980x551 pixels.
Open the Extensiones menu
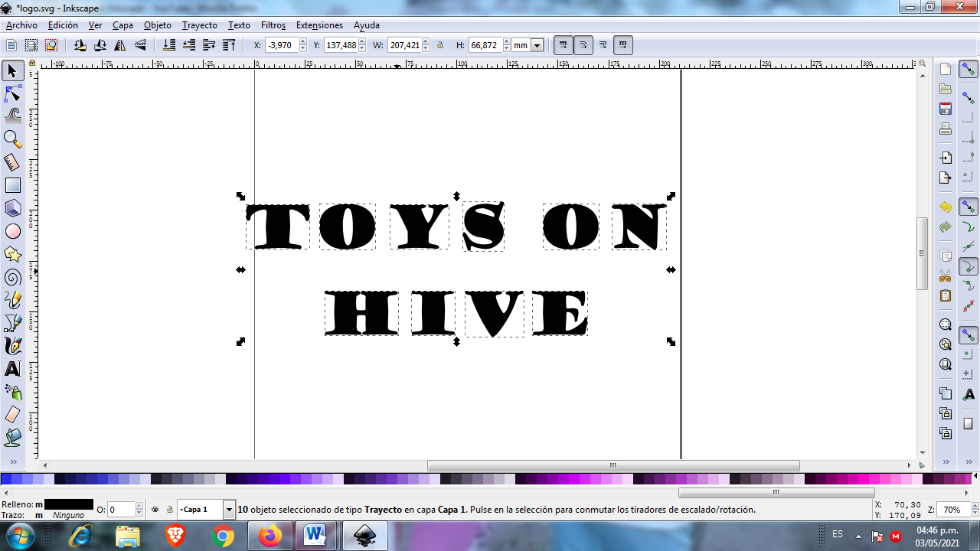319,25
